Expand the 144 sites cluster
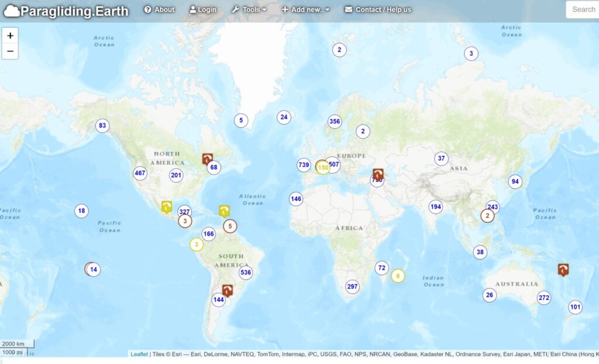Viewport: 599px width, 364px height. [x=219, y=300]
